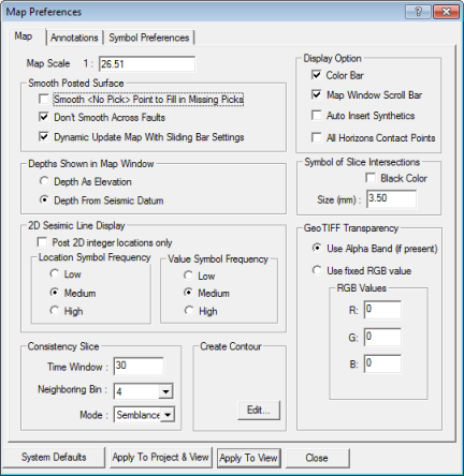
Task: Select Use fixed RGB value option
Action: point(316,270)
